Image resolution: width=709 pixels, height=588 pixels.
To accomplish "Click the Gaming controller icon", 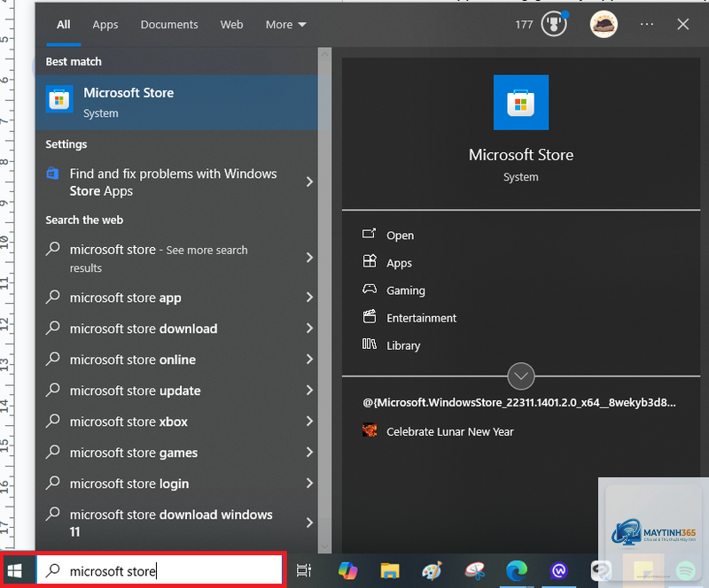I will pos(370,289).
